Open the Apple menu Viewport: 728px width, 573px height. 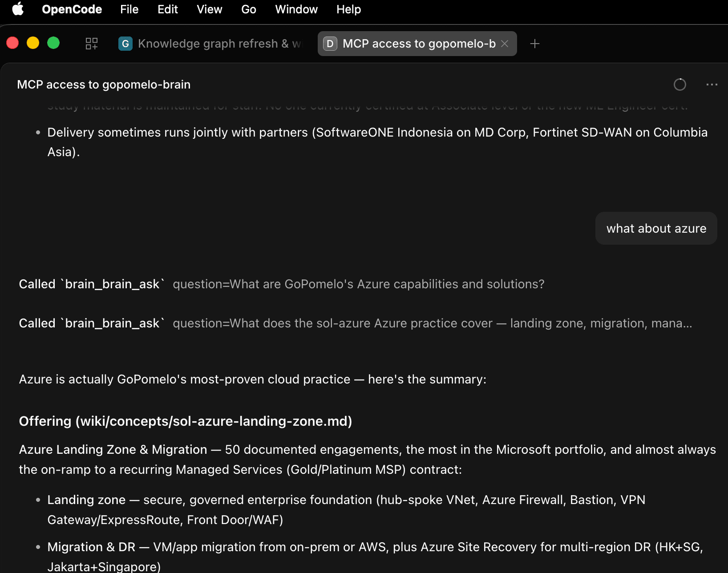point(18,9)
